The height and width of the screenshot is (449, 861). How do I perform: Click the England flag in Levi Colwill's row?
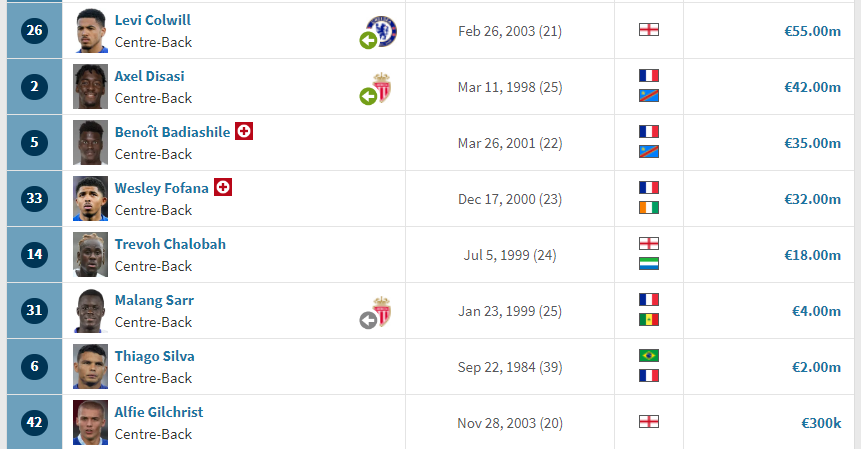point(648,30)
